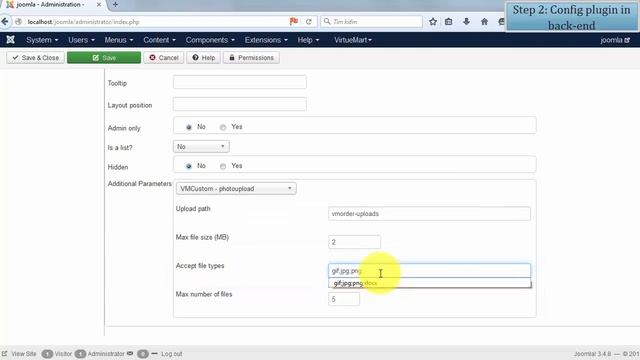640x360 pixels.
Task: Click the Cancel button
Action: pos(164,58)
